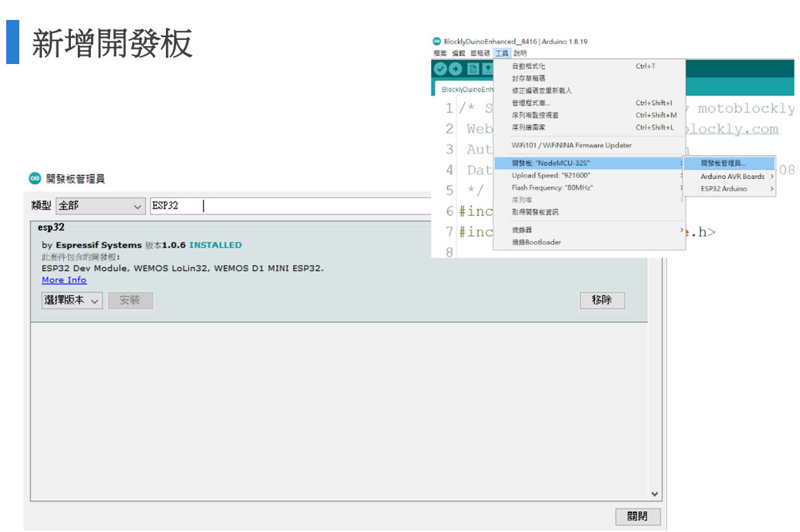
Task: Open 管理程式庫... from the menu
Action: point(589,103)
